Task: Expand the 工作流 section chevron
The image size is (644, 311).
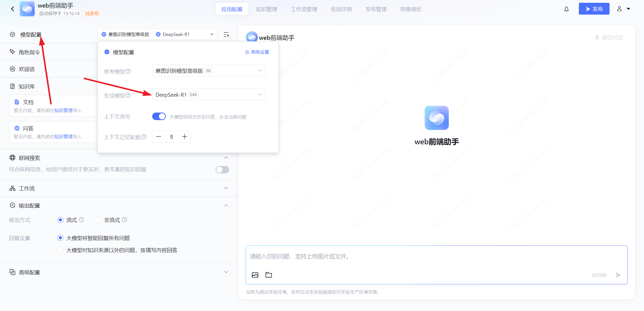Action: (226, 188)
